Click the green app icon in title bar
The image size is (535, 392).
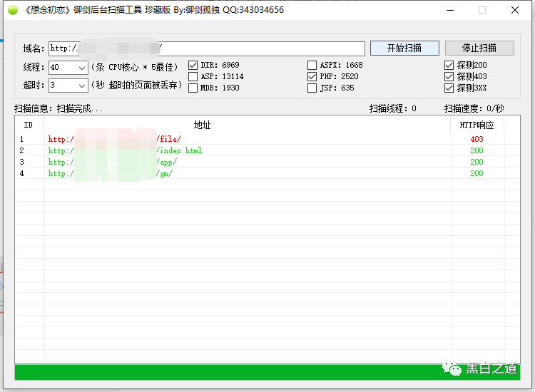coord(13,10)
